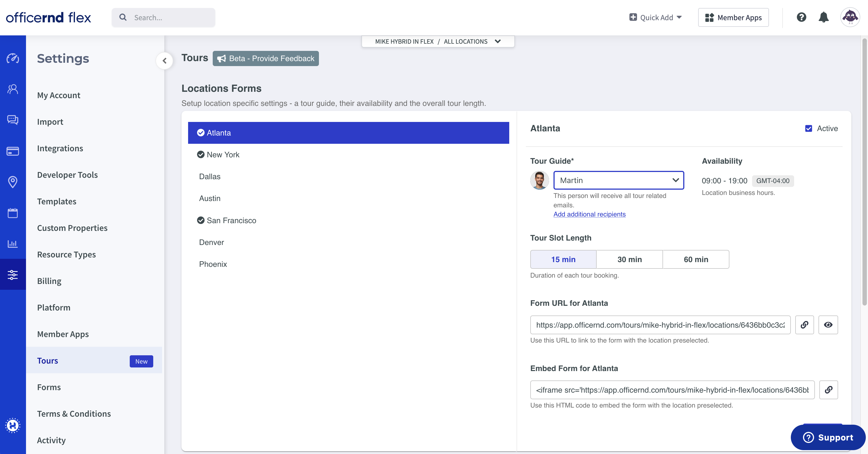This screenshot has width=868, height=454.
Task: Click the Form URL for Atlanta field
Action: 660,325
